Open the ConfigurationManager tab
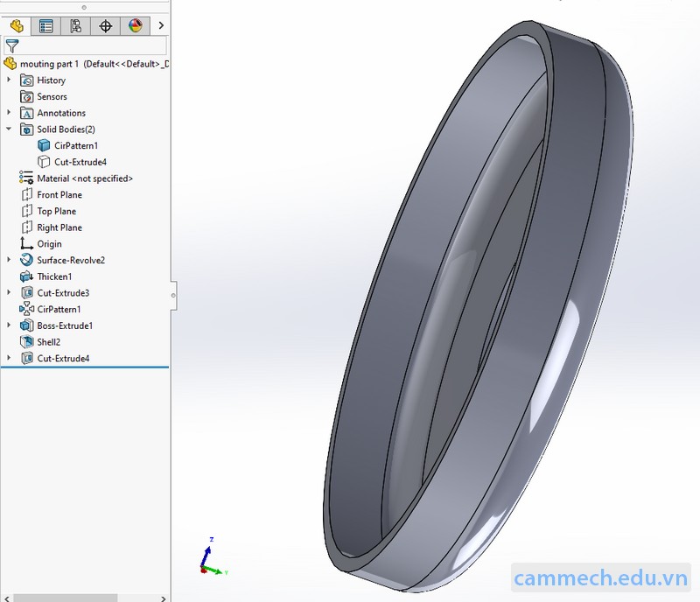Screen dimensions: 700x602 pyautogui.click(x=74, y=25)
